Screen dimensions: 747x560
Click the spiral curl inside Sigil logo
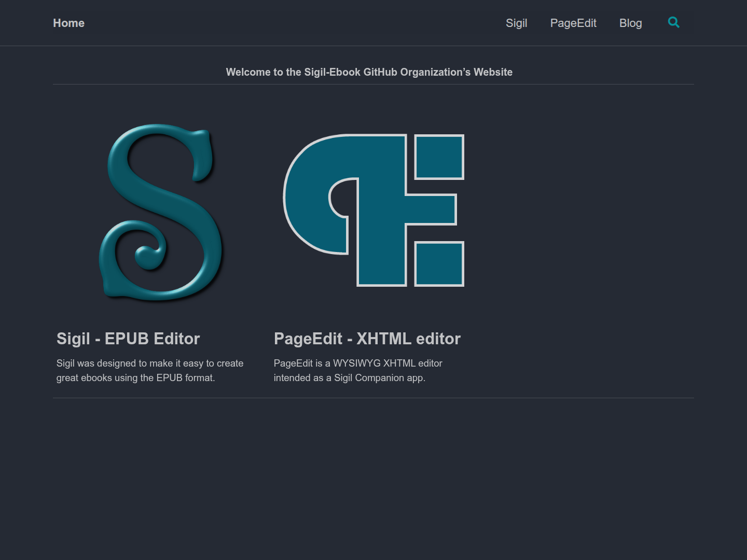pyautogui.click(x=149, y=254)
